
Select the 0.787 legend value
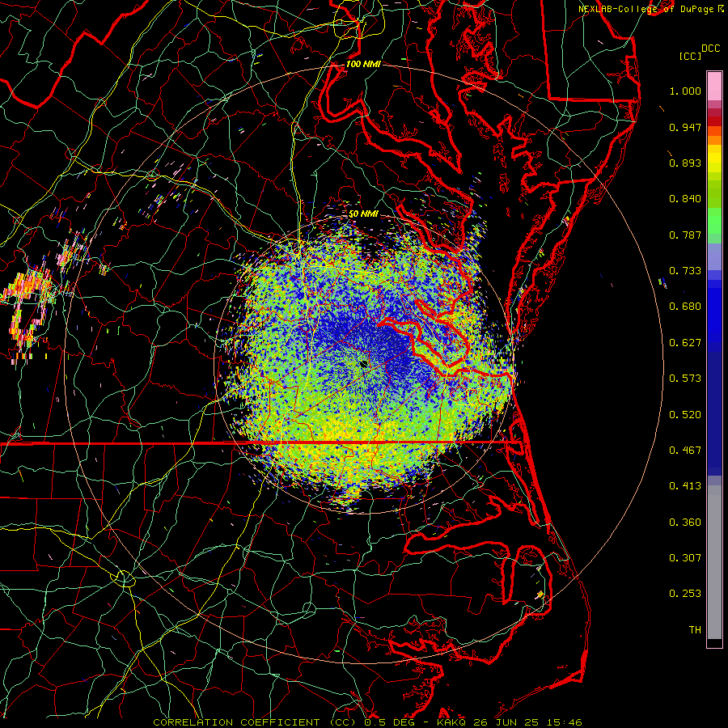(x=685, y=235)
